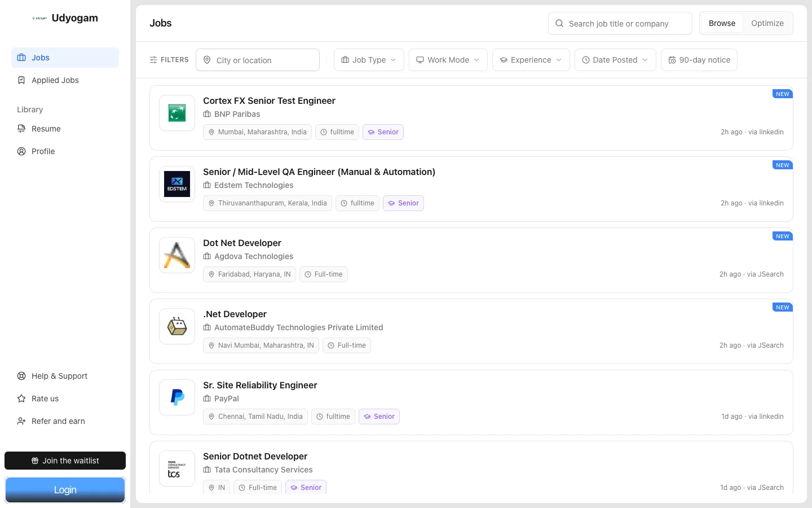Screen dimensions: 812x508
Task: Click the TCS company logo
Action: [x=177, y=468]
